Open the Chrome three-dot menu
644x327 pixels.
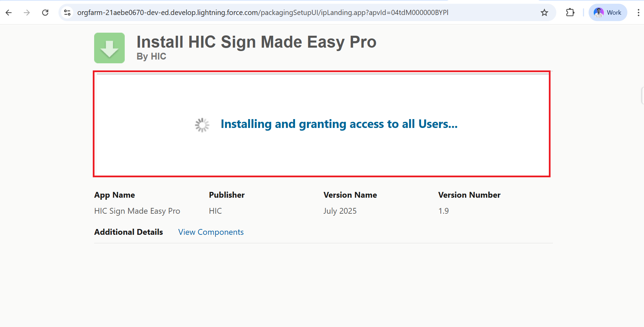pos(638,13)
